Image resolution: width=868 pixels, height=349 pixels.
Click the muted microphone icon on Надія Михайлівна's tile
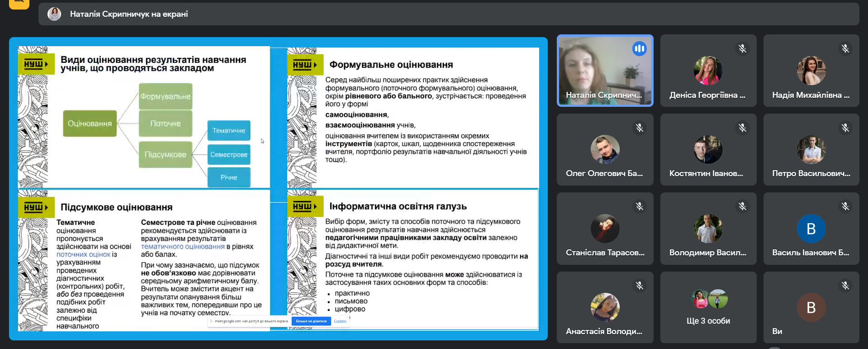coord(845,48)
